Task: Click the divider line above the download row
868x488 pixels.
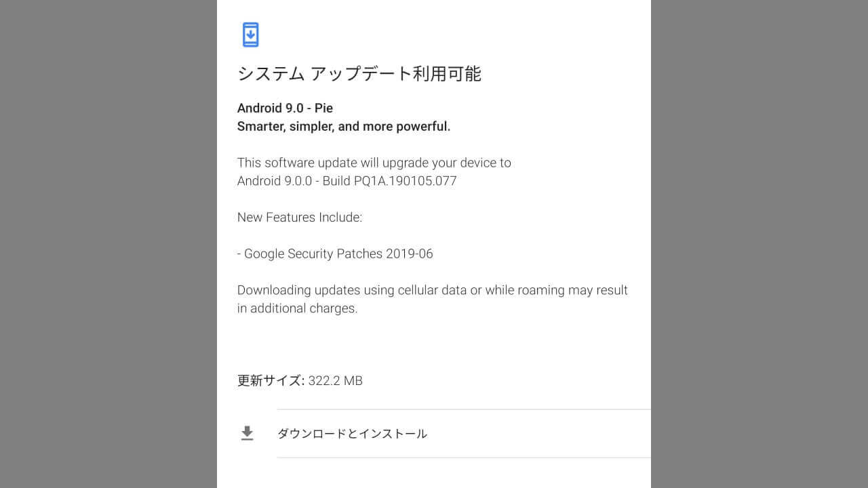Action: tap(464, 409)
